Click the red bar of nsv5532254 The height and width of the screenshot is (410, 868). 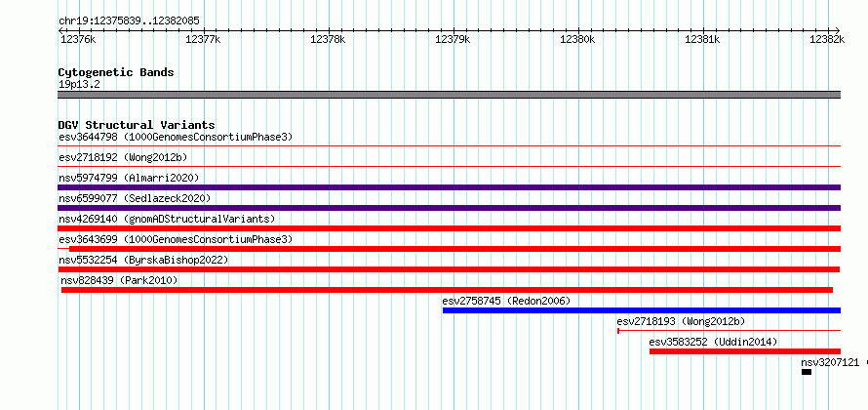click(x=449, y=269)
